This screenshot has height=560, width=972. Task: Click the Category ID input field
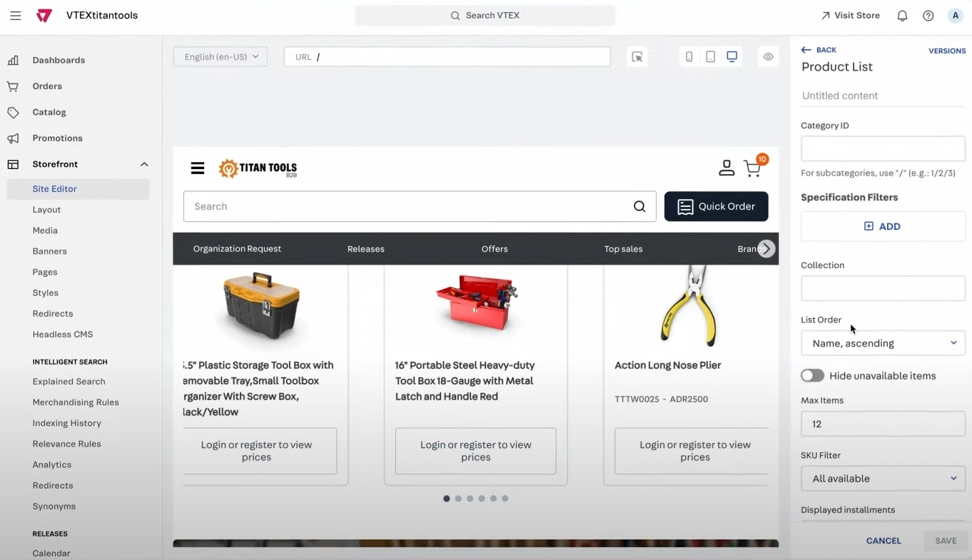click(x=883, y=148)
